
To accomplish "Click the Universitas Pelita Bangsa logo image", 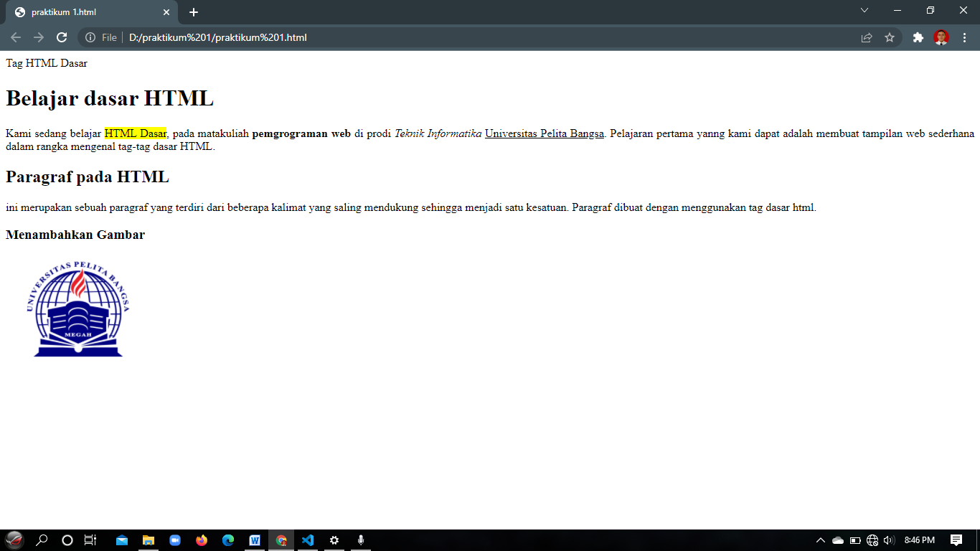I will coord(77,309).
